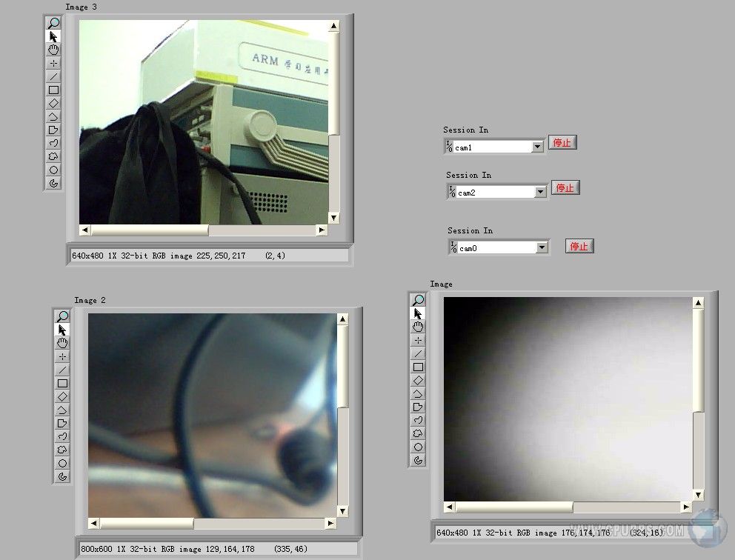Select the Annulus tool in Image 3 palette
This screenshot has height=560, width=735.
pyautogui.click(x=53, y=183)
